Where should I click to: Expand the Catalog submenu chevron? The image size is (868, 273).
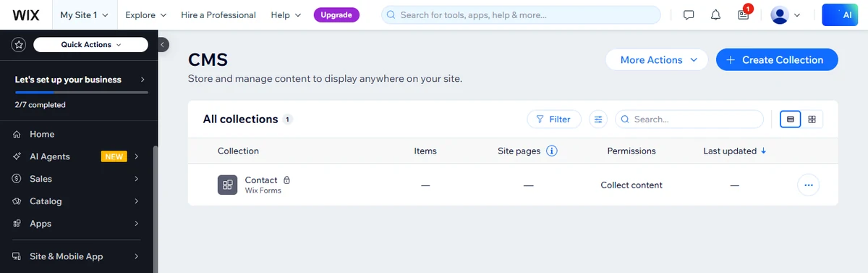tap(137, 201)
